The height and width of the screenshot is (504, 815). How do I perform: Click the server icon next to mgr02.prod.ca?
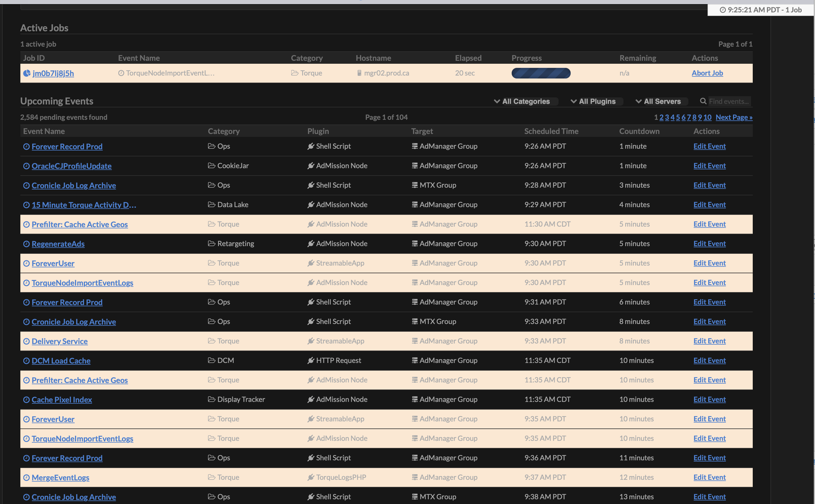tap(359, 73)
